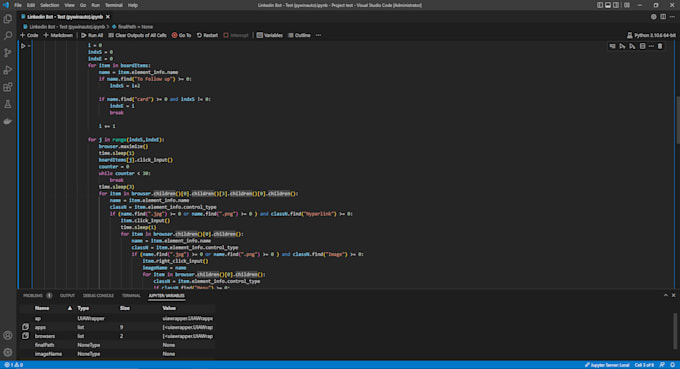Click the Run by Line cell toolbar icon
The width and height of the screenshot is (680, 369).
(x=612, y=46)
